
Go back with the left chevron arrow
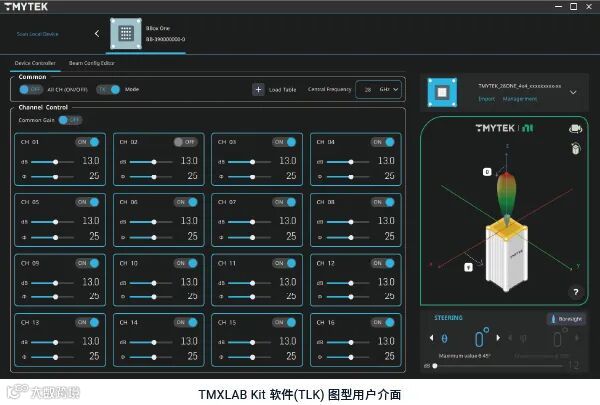(97, 34)
